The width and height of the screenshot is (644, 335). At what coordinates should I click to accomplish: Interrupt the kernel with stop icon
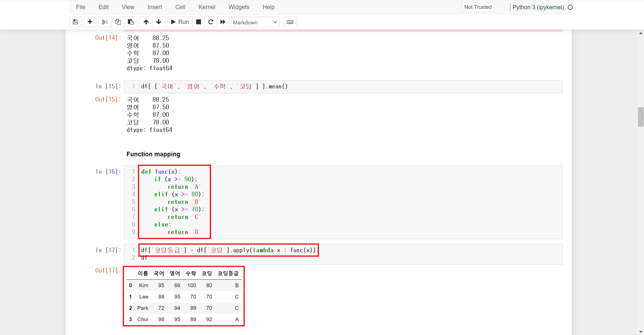(198, 22)
